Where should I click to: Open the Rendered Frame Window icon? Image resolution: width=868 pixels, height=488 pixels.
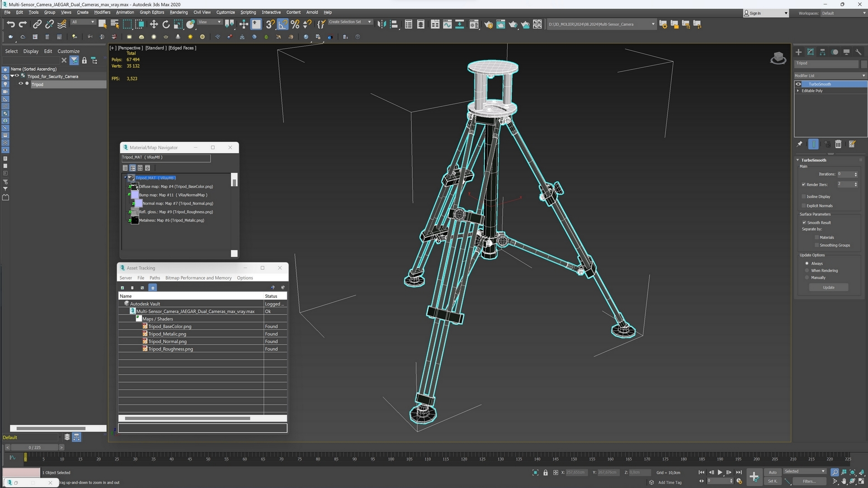click(x=500, y=24)
